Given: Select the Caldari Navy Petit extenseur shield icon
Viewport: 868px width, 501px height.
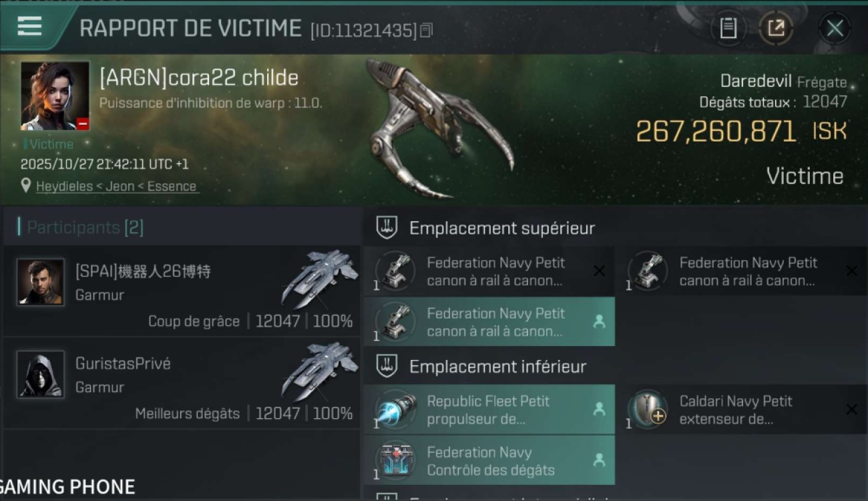Looking at the screenshot, I should 648,409.
